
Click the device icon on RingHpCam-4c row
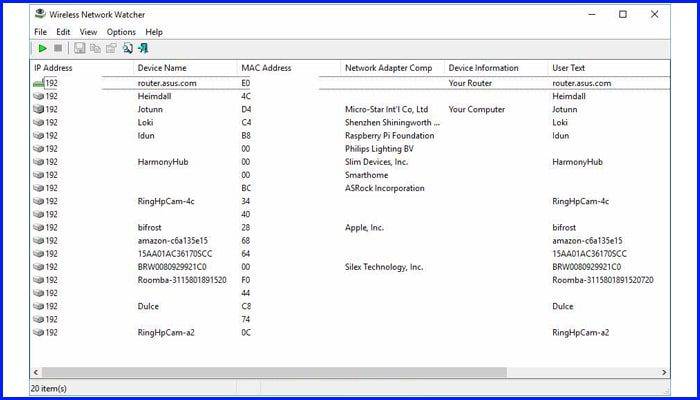point(38,201)
